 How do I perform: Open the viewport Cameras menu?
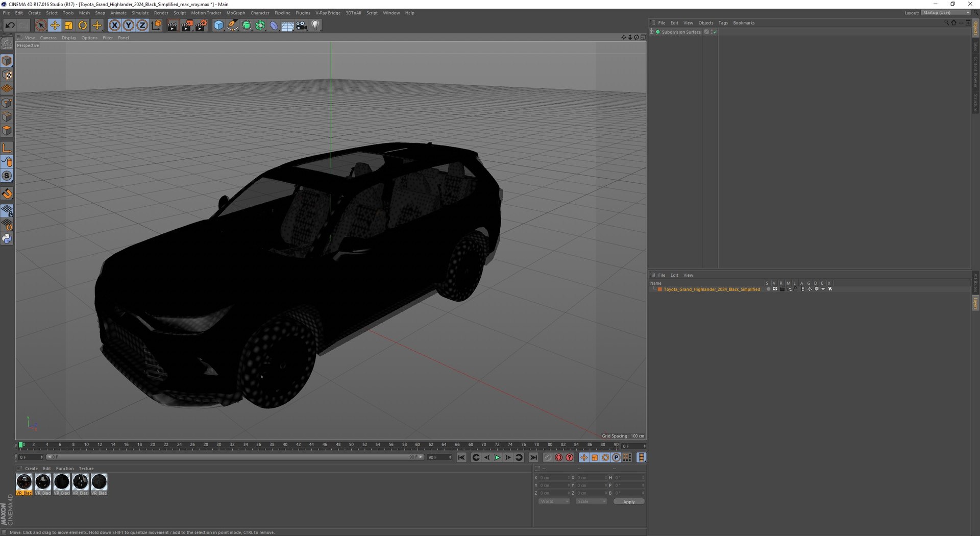pyautogui.click(x=48, y=38)
